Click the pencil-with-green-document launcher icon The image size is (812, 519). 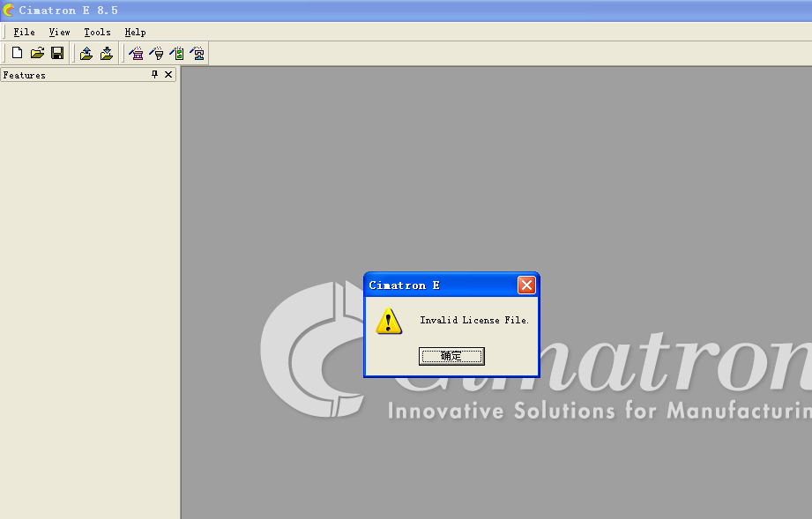[x=176, y=53]
